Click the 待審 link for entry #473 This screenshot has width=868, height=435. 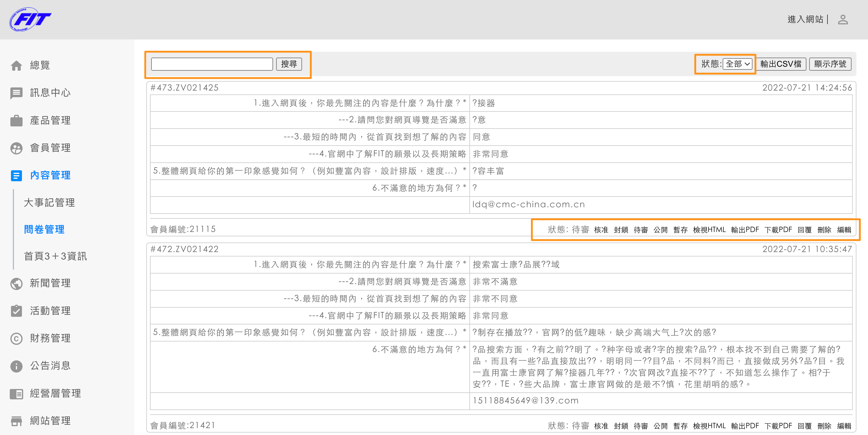(641, 230)
